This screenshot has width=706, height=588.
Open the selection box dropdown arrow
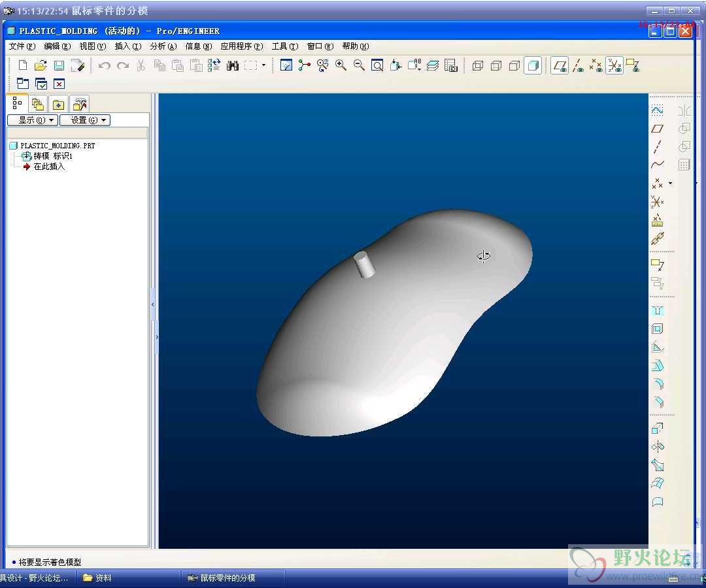point(264,66)
